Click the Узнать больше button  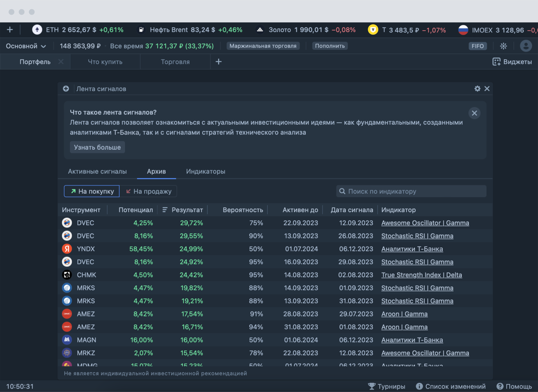97,147
